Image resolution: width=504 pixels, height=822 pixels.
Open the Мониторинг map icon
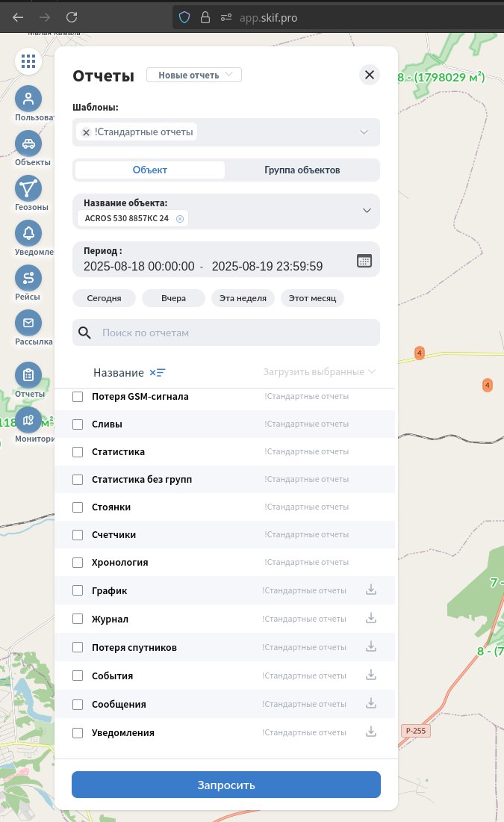[x=28, y=420]
